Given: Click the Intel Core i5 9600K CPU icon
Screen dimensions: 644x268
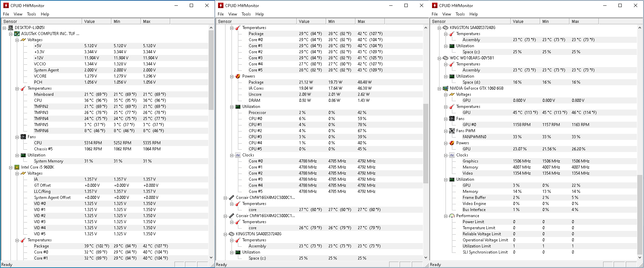Looking at the screenshot, I should 17,167.
